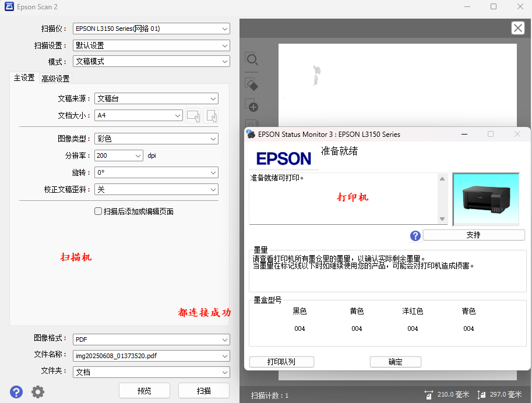
Task: Click the width 210.0 毫米 status icon
Action: point(428,394)
